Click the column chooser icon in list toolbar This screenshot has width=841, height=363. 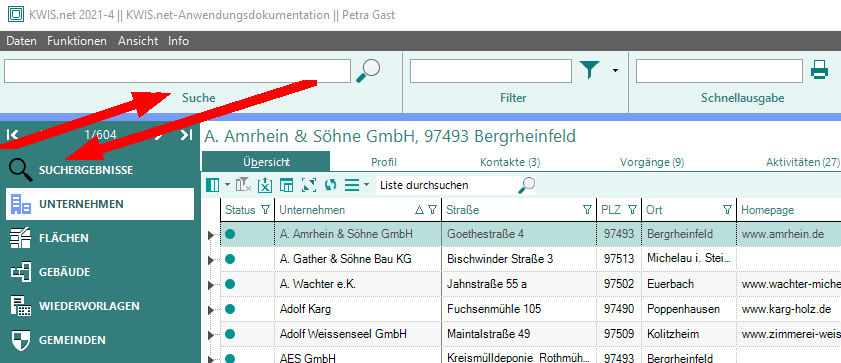[213, 185]
